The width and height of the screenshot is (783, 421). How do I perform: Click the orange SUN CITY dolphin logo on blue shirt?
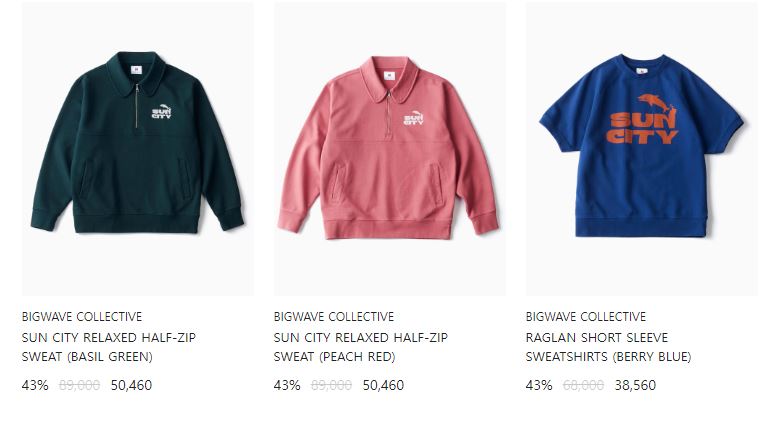click(x=642, y=119)
